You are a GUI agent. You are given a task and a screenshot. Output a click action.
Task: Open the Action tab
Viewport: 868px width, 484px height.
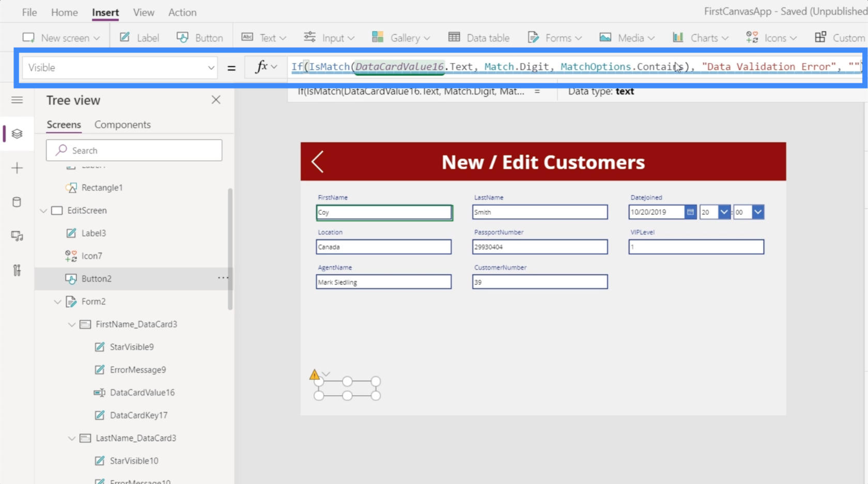click(x=182, y=12)
